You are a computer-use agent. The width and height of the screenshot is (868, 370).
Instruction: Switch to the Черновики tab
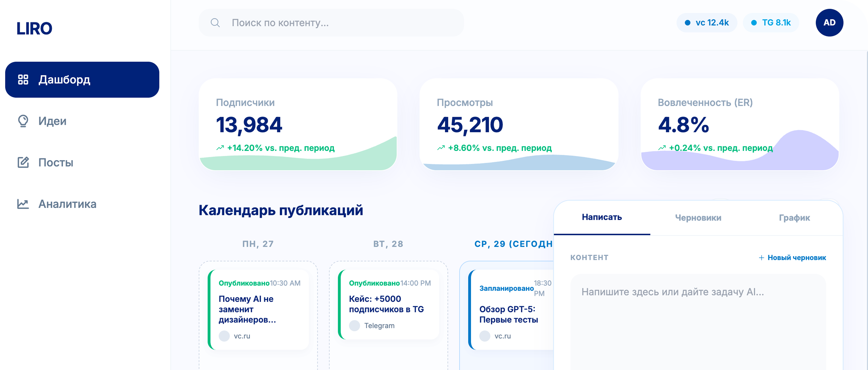click(698, 218)
